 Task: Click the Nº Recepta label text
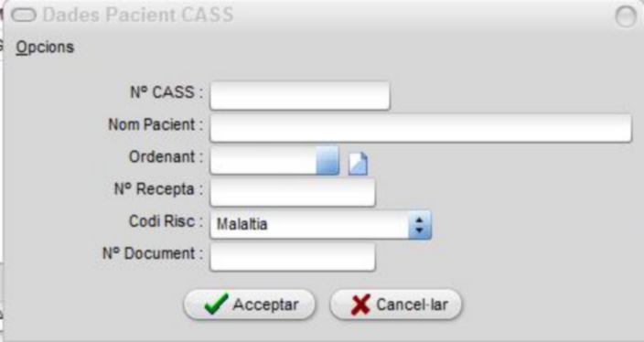[x=158, y=189]
